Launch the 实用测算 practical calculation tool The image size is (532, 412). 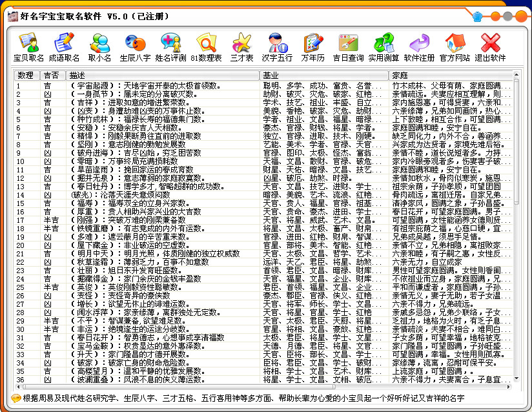coord(384,46)
